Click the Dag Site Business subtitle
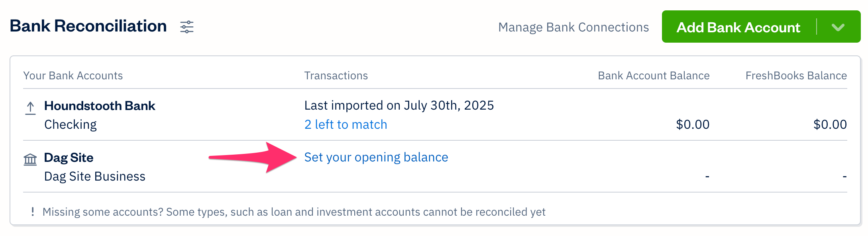The image size is (868, 236). (94, 176)
